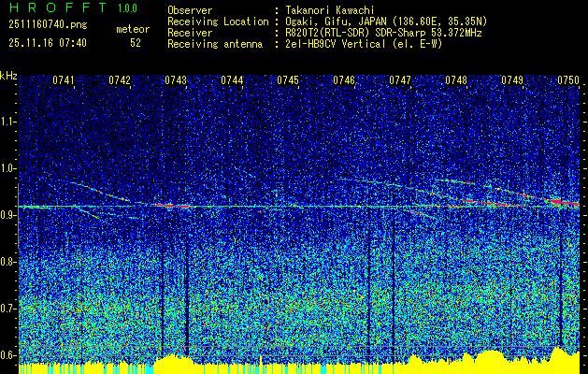Click the 0.6 kHz axis label

[7, 355]
